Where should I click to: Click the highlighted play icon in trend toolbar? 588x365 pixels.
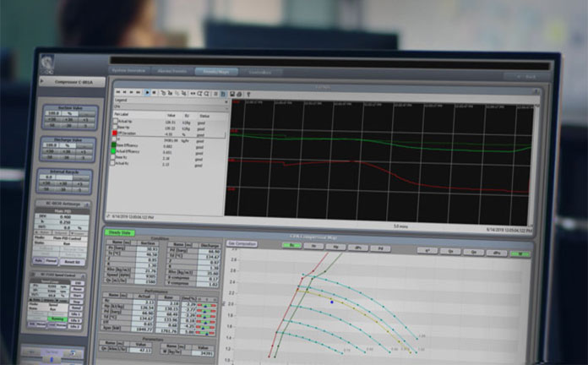[147, 92]
